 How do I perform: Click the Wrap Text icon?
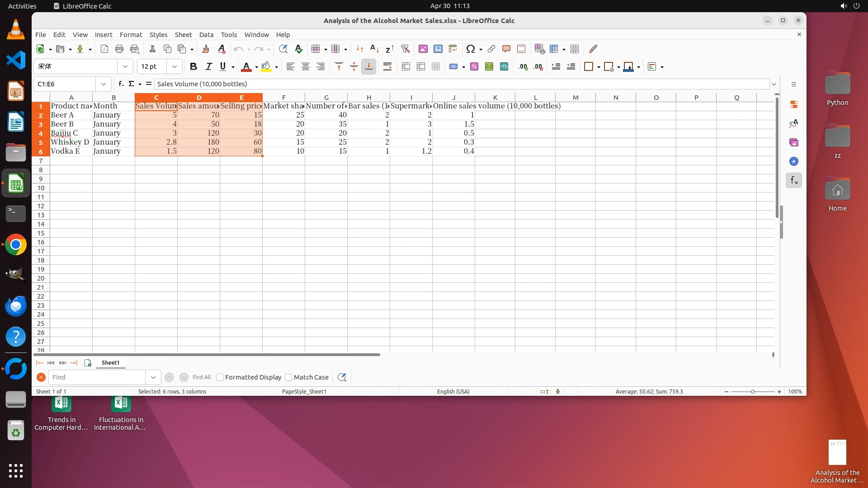click(387, 67)
